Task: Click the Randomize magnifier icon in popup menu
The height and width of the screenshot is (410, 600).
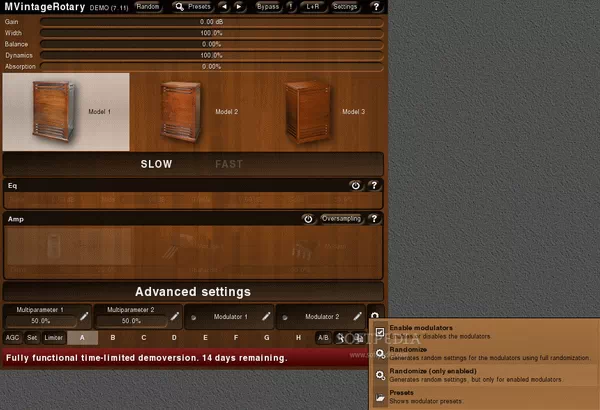Action: pyautogui.click(x=380, y=353)
